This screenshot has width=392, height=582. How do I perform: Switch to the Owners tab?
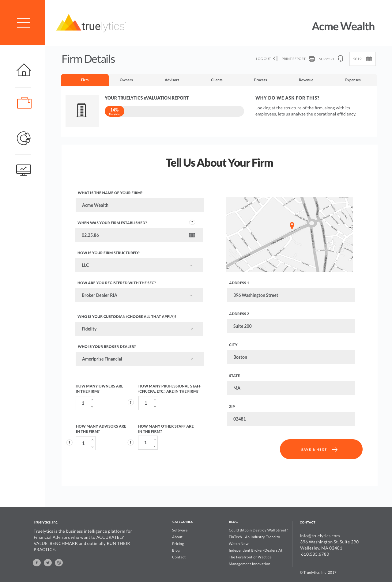126,80
